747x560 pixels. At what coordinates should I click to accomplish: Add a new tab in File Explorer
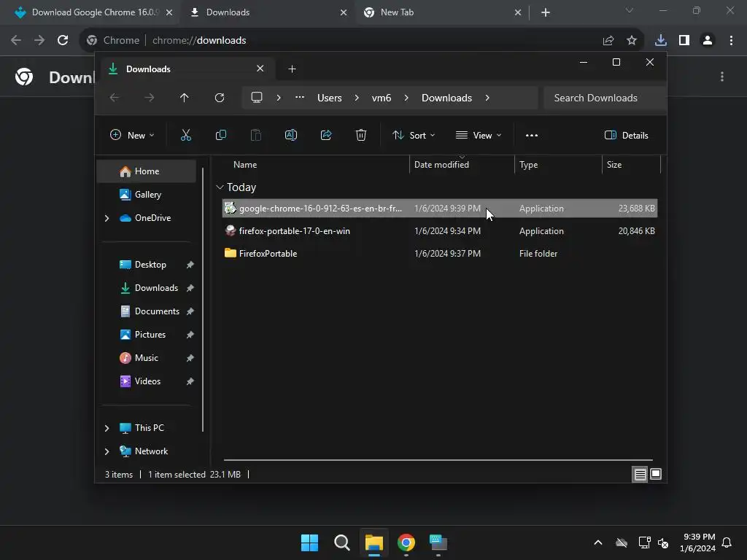coord(292,69)
